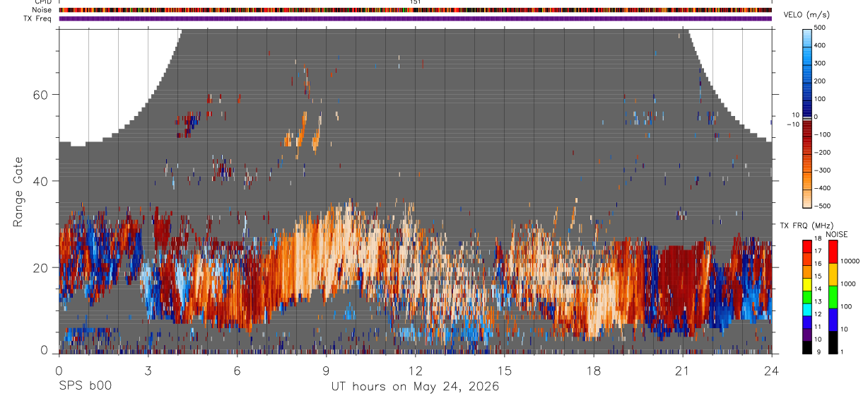
Task: Click the NOISE legend title
Action: tap(837, 234)
